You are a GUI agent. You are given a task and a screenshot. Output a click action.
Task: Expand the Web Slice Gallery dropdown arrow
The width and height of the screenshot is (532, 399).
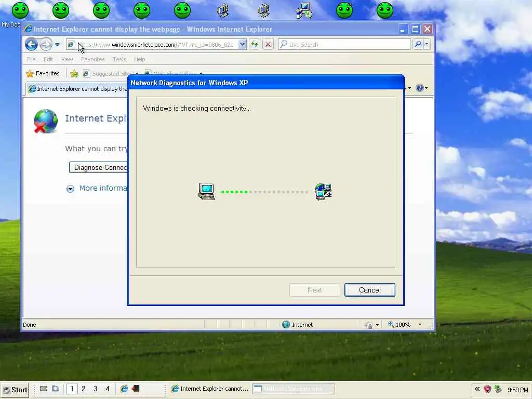click(201, 73)
